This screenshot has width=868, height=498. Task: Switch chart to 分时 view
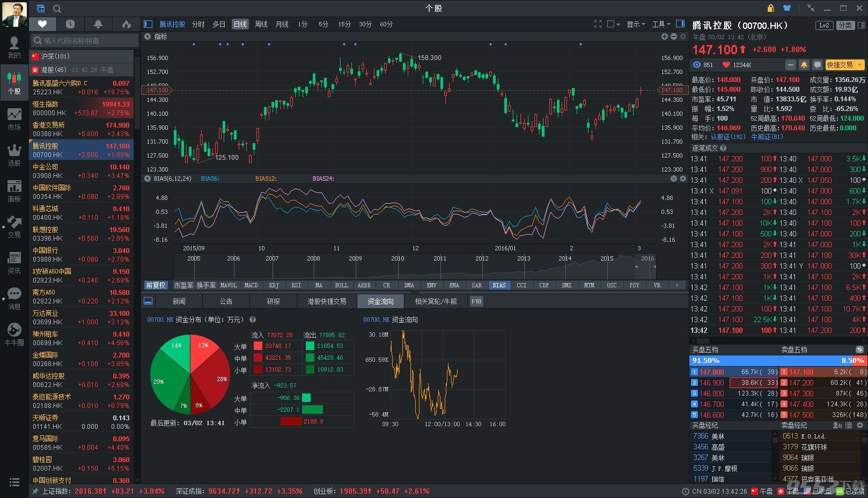pos(198,24)
